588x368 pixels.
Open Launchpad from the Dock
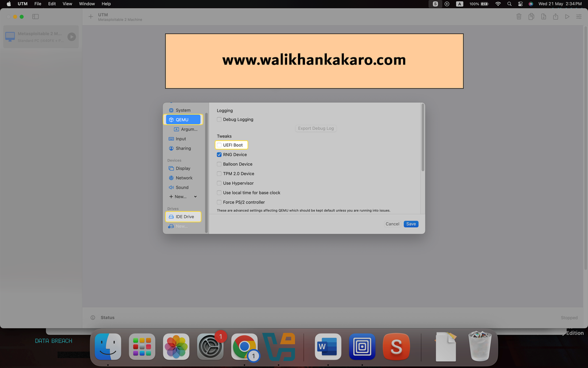[142, 347]
